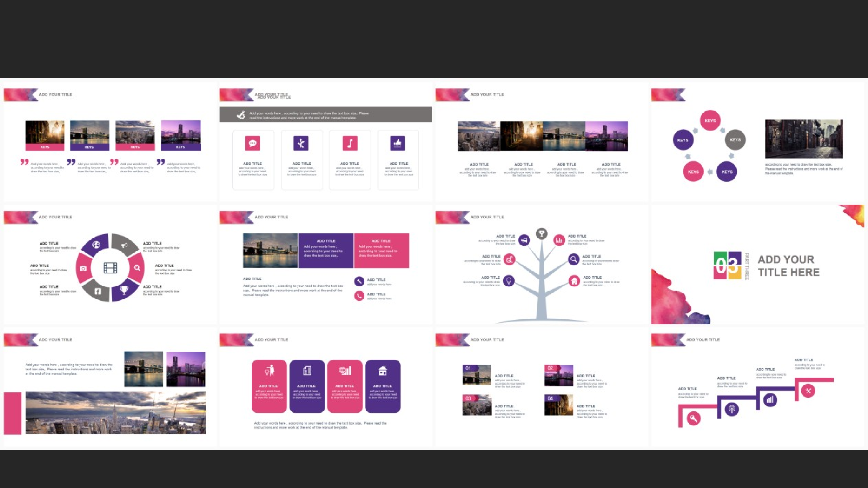Viewport: 868px width, 488px height.
Task: Click the gray funnel icon atop the tree
Action: tap(541, 234)
